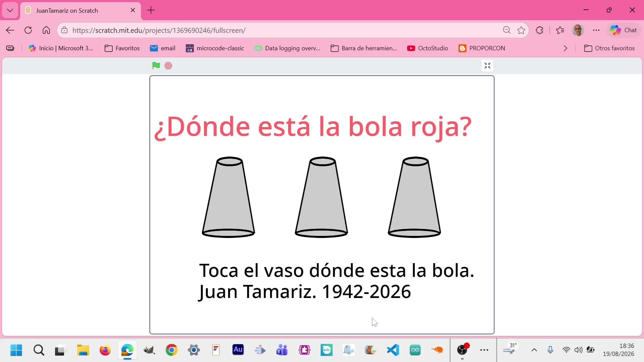Open the email bookmark

click(163, 48)
